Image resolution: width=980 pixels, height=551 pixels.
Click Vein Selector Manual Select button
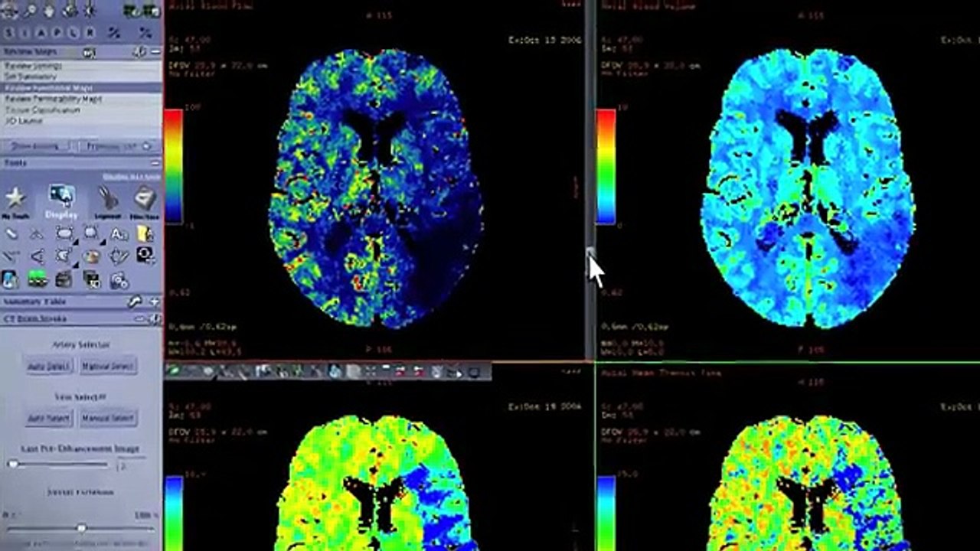point(108,418)
